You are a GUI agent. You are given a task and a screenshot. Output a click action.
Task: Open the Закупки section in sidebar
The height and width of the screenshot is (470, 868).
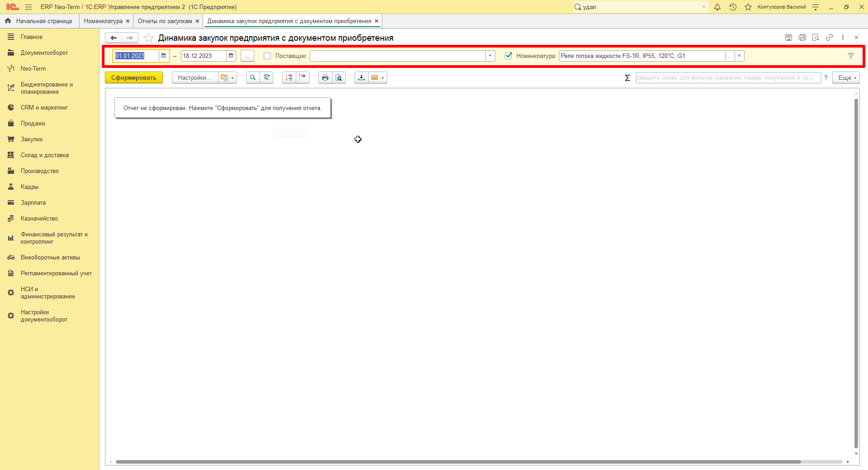click(32, 139)
